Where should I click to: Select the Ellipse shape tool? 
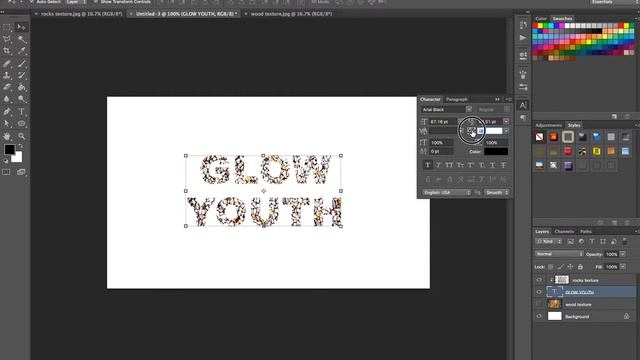tap(22, 124)
